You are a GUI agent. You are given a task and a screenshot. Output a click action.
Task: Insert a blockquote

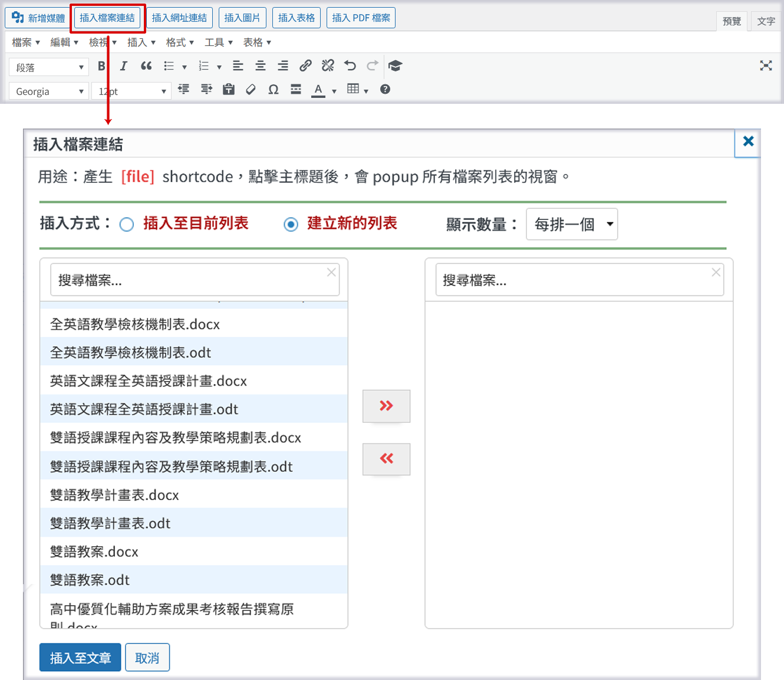(146, 66)
